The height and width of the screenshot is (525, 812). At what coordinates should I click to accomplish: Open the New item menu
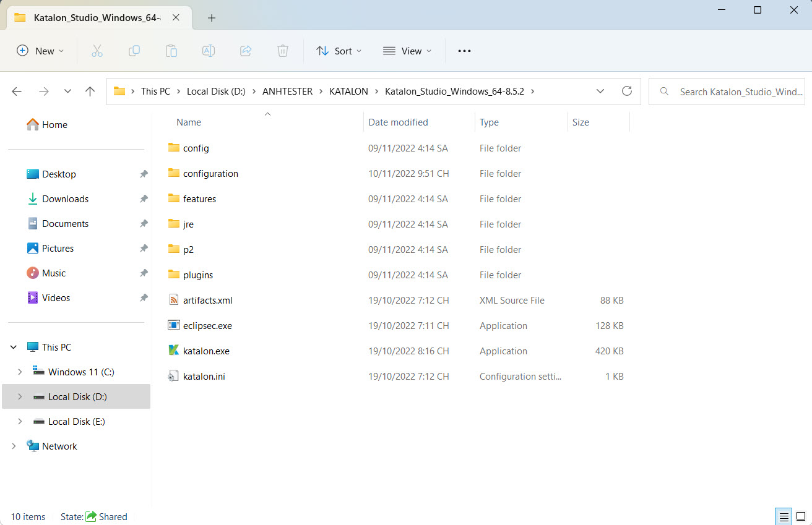click(x=40, y=51)
